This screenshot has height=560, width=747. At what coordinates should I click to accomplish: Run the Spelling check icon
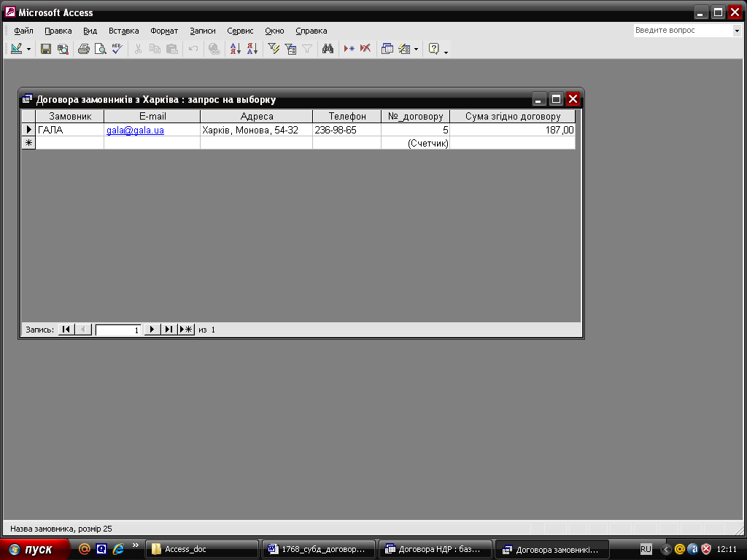(x=117, y=49)
